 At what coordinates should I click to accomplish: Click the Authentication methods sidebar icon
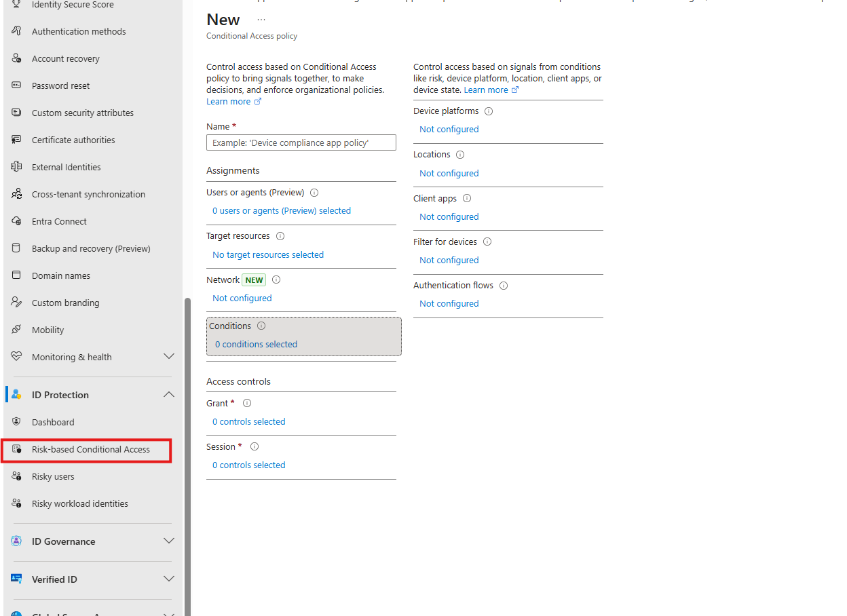click(17, 31)
